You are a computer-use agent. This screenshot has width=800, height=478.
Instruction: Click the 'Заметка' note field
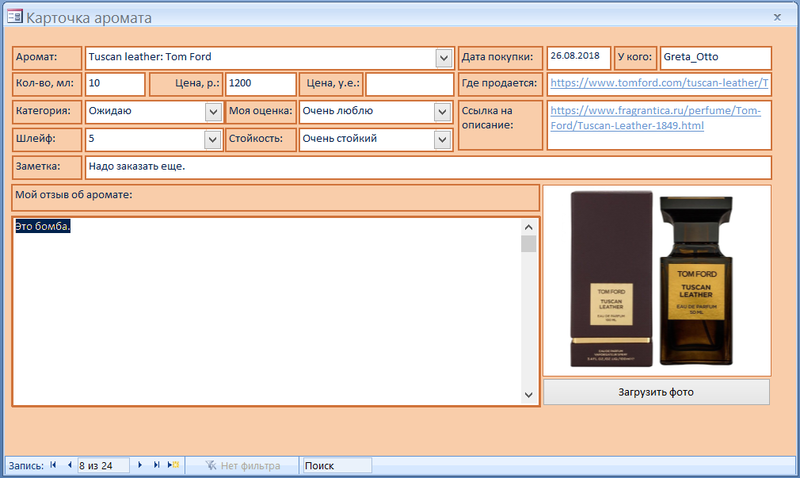tap(428, 167)
